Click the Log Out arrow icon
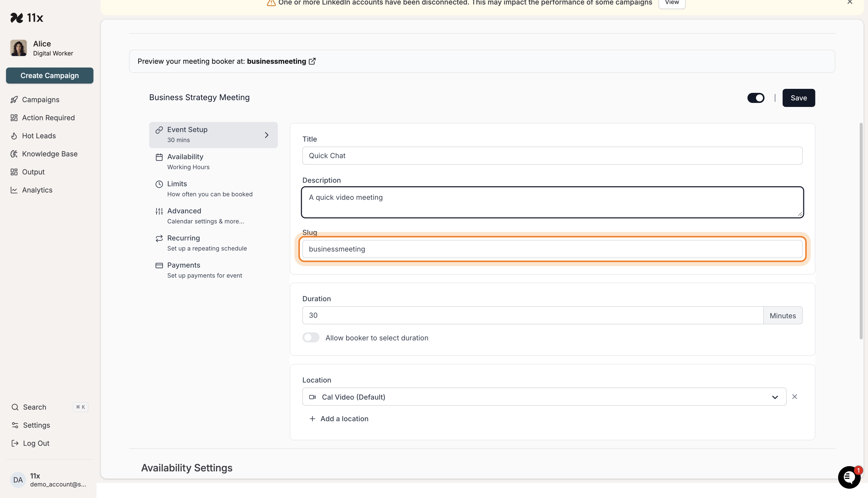868x498 pixels. point(15,443)
